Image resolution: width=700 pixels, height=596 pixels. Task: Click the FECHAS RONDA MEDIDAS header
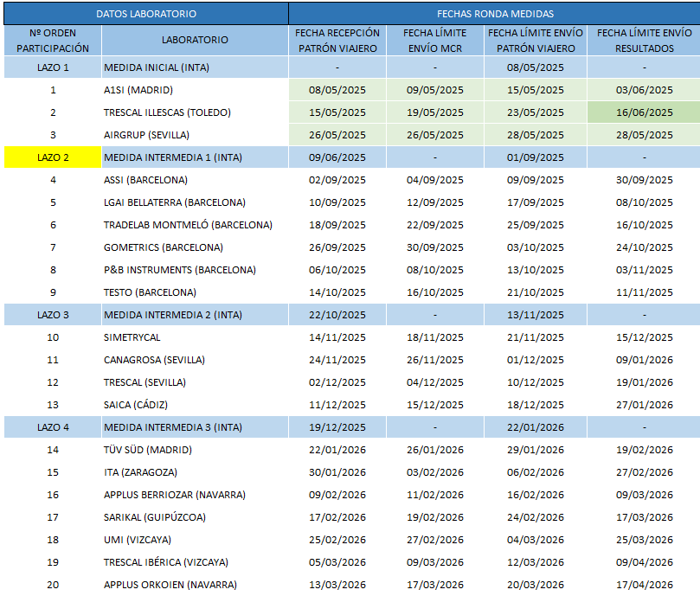(495, 14)
